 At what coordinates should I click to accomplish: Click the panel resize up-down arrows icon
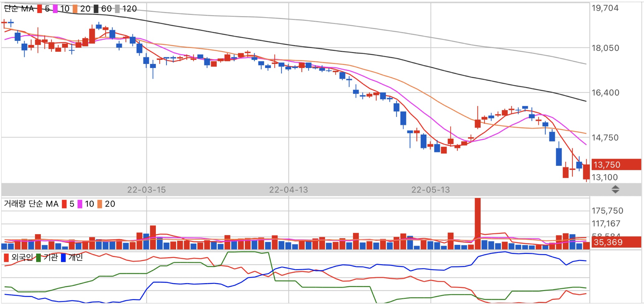coord(615,190)
